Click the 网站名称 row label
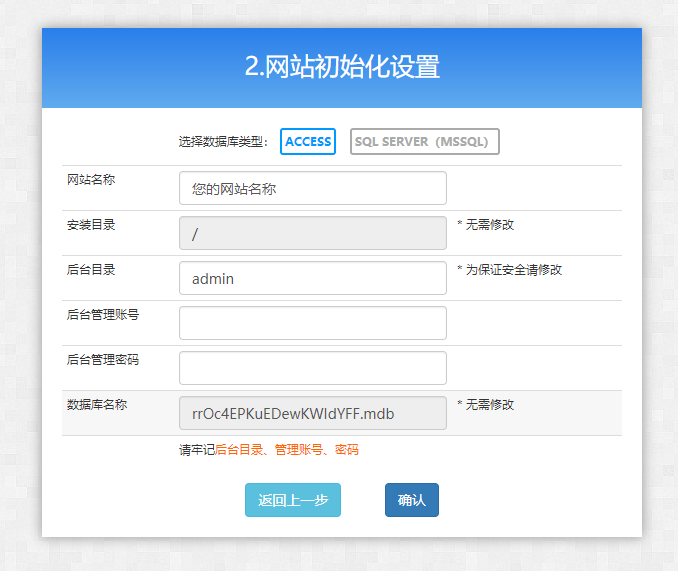The height and width of the screenshot is (571, 678). pos(91,179)
